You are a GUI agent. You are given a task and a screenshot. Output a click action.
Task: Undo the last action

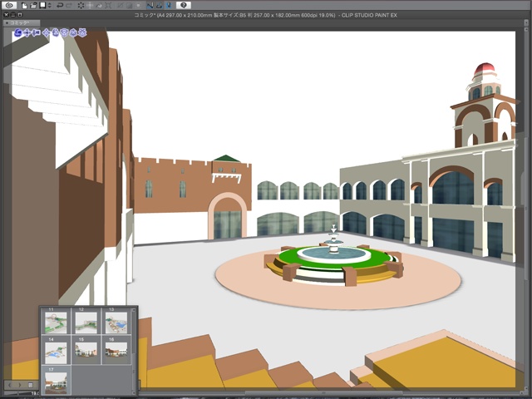pyautogui.click(x=59, y=5)
